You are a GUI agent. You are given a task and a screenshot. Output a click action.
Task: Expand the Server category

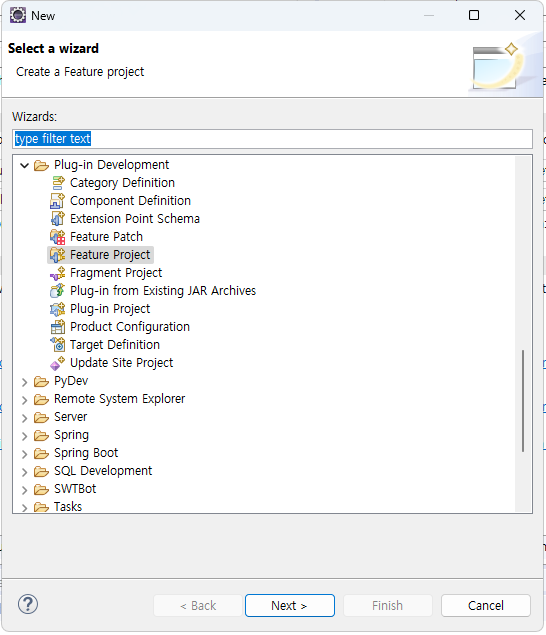(x=25, y=418)
